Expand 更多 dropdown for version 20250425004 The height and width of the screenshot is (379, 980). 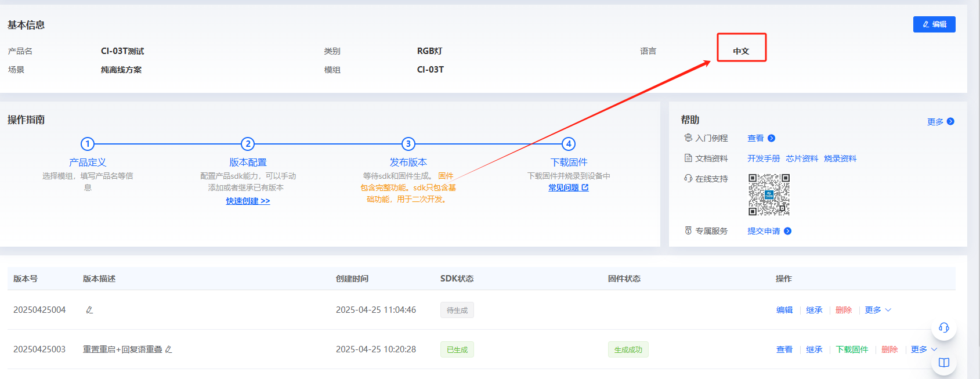point(878,310)
